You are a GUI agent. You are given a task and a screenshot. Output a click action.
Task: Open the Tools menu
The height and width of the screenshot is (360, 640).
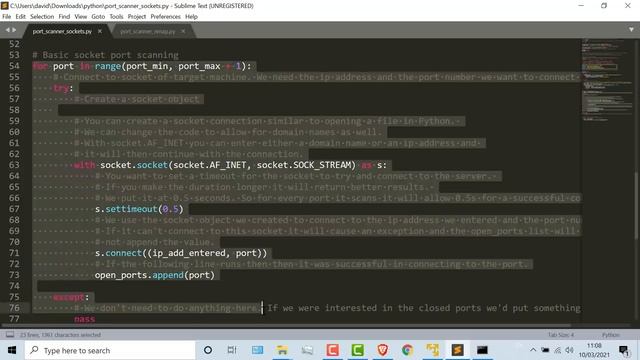(116, 17)
